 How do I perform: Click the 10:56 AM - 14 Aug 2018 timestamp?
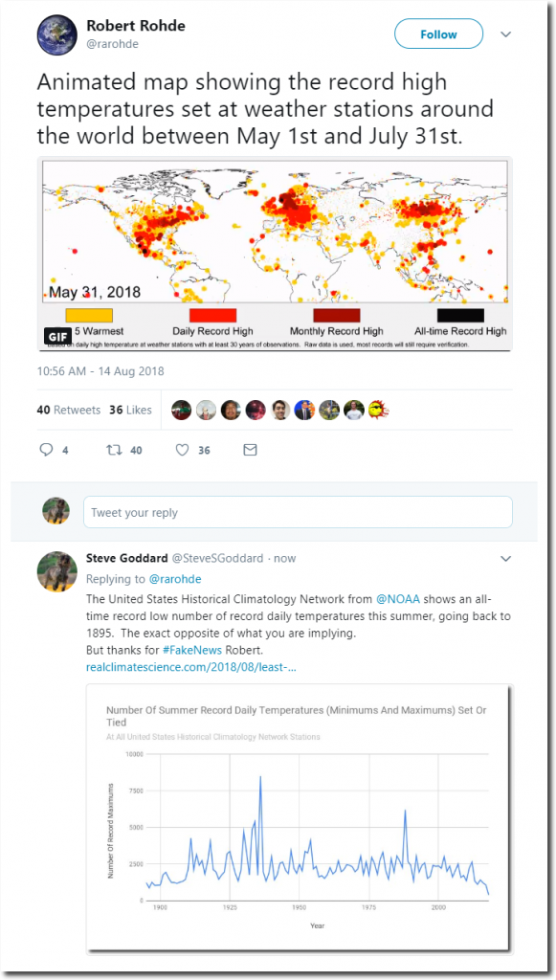[100, 371]
